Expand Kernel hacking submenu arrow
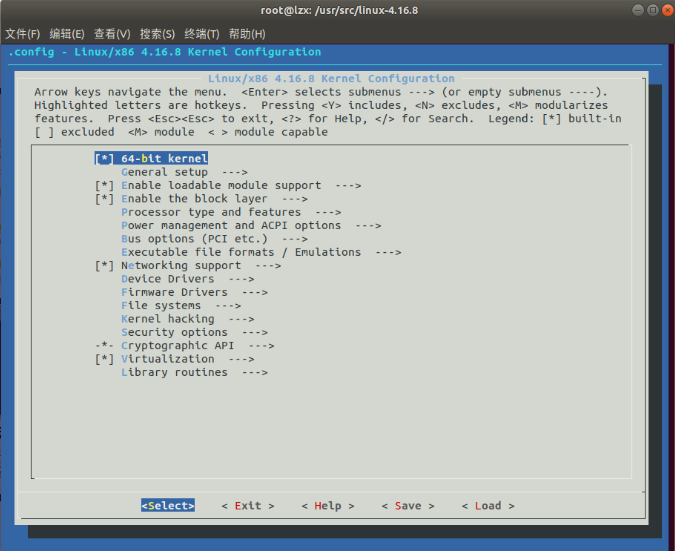Viewport: 675px width, 551px height. coord(242,319)
